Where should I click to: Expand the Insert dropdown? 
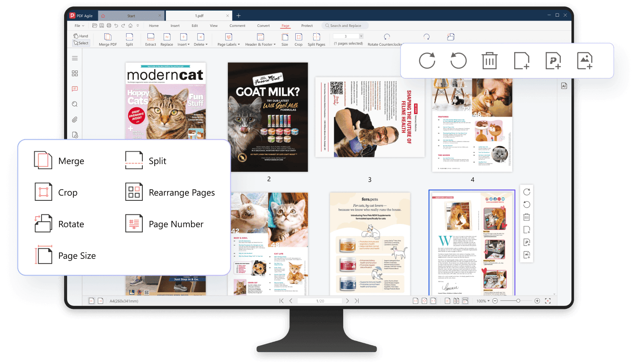(x=183, y=40)
